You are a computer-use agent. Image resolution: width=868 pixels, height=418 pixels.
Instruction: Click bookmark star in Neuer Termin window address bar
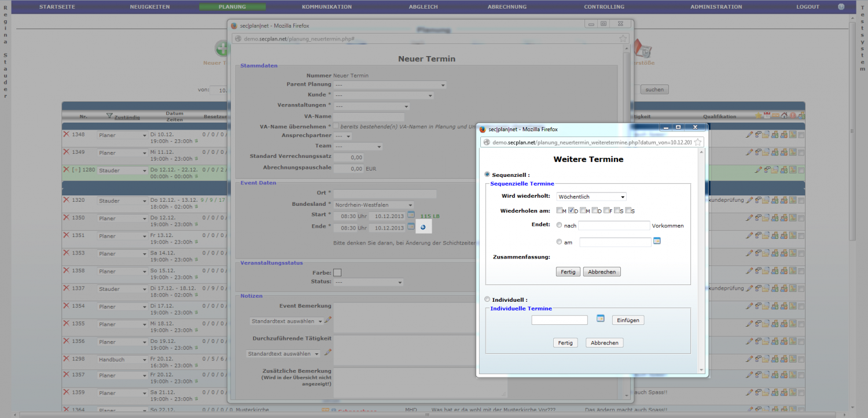[623, 38]
